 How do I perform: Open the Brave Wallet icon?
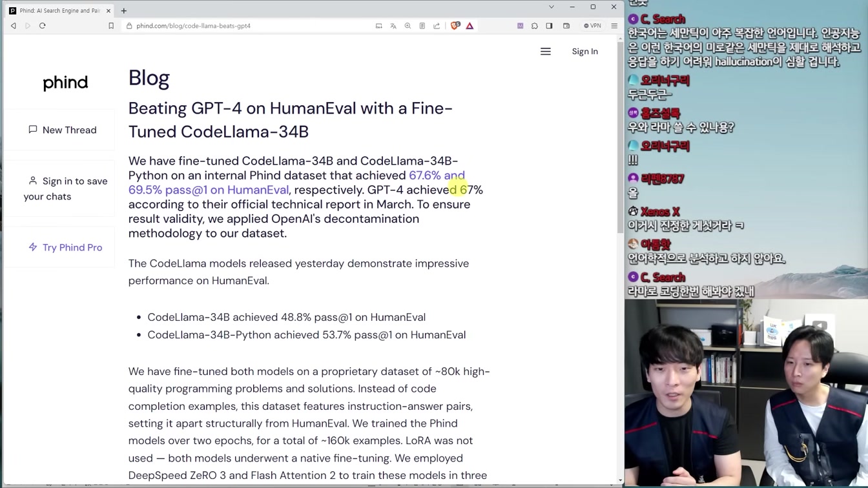coord(566,26)
